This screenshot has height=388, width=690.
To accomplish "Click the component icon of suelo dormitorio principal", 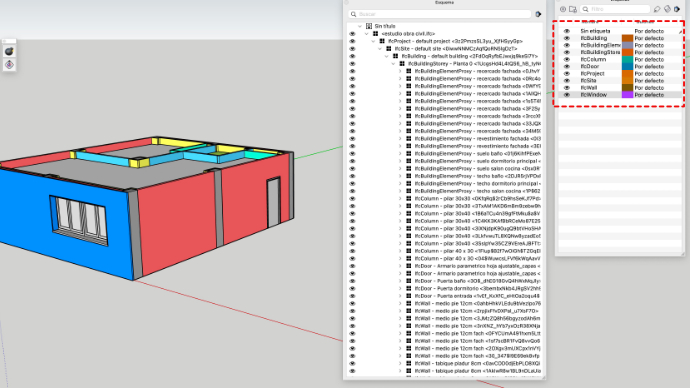I will tap(409, 161).
